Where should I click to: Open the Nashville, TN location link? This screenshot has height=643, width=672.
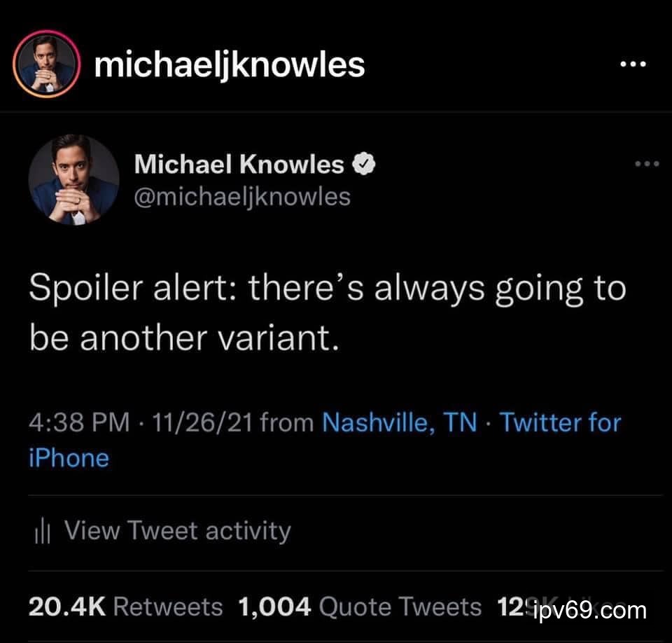399,422
